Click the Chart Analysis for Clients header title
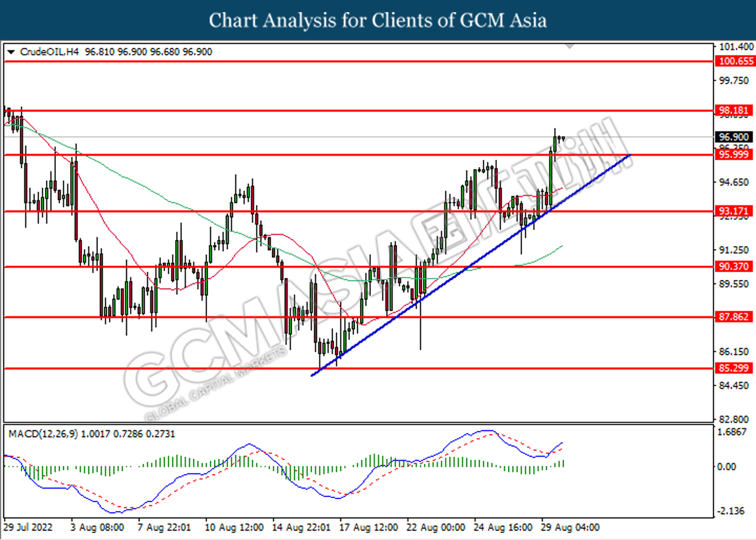Image resolution: width=756 pixels, height=540 pixels. coord(378,21)
